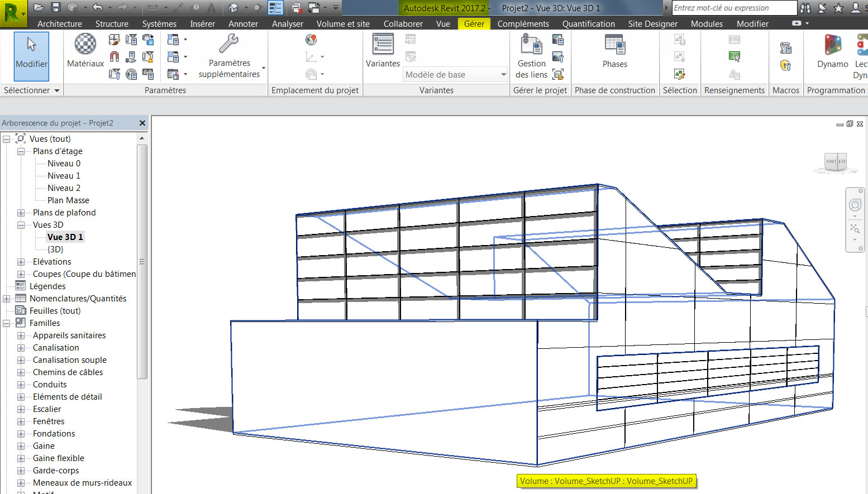This screenshot has height=494, width=868.
Task: Switch to the Architecture ribbon tab
Action: [x=59, y=23]
